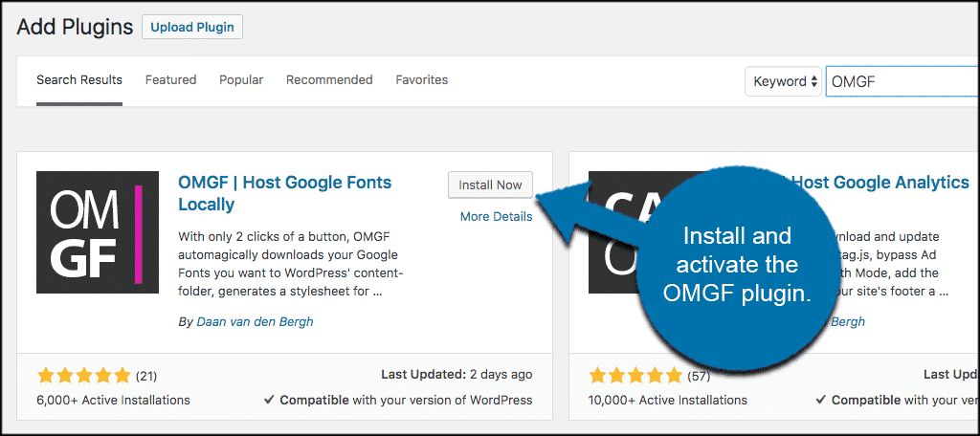The image size is (980, 436).
Task: Open the Favorites tab
Action: 422,80
